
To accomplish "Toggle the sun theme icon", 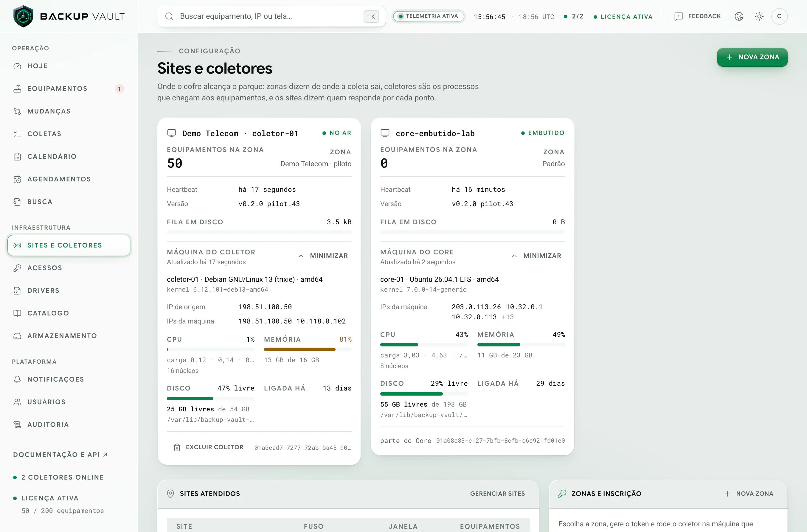I will 759,16.
